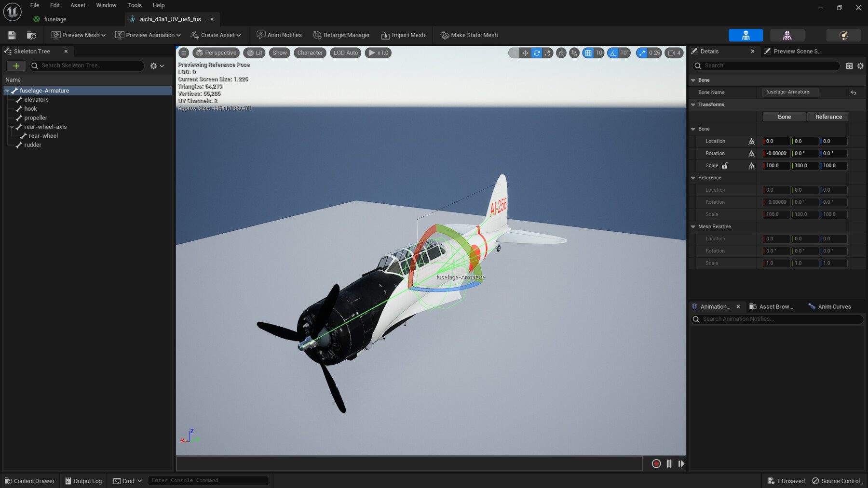
Task: Open the Details panel settings gear
Action: 860,66
